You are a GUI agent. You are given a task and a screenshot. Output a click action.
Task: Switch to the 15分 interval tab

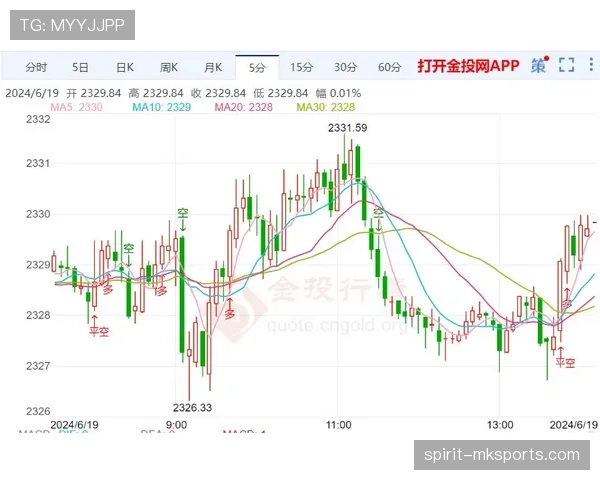click(x=301, y=67)
